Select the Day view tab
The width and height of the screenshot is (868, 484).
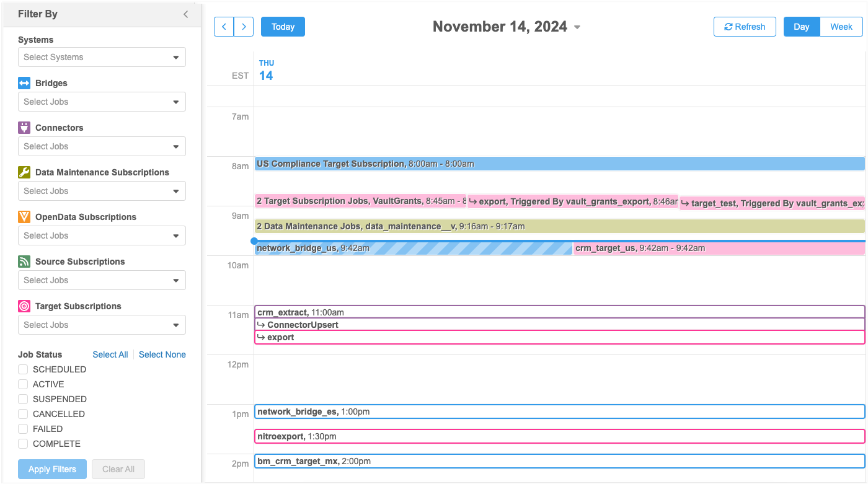point(802,27)
